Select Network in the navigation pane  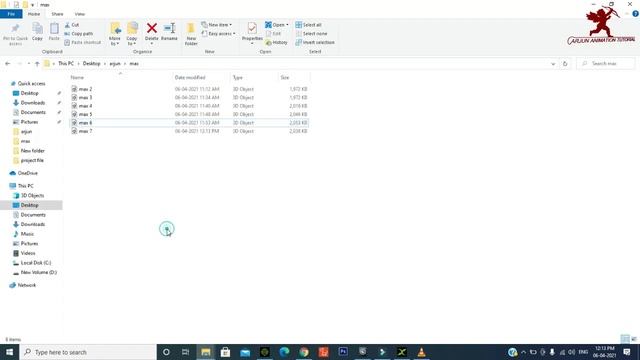coord(27,285)
